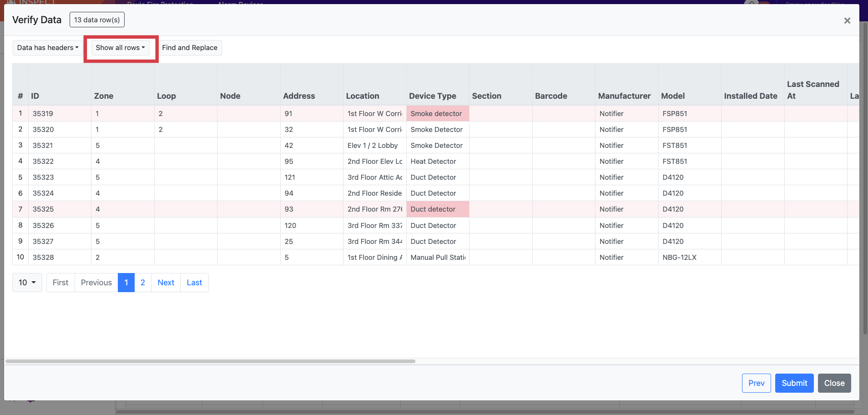Click Loop cell in row 2

click(x=186, y=130)
